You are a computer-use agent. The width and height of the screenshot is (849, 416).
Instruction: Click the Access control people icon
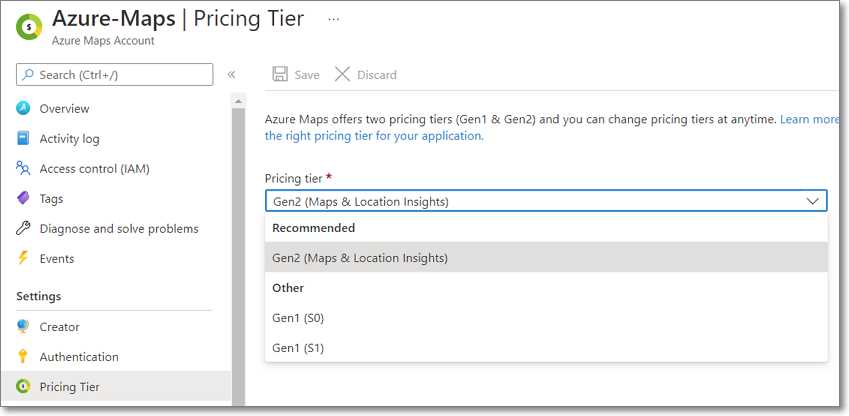(23, 168)
